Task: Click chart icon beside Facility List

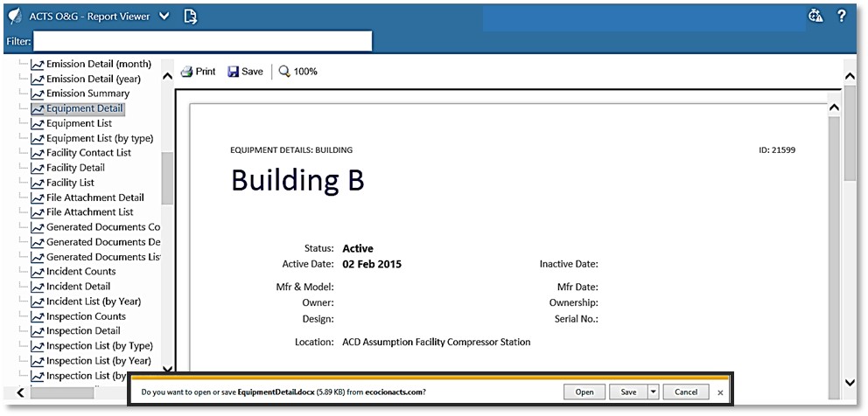Action: click(x=37, y=184)
